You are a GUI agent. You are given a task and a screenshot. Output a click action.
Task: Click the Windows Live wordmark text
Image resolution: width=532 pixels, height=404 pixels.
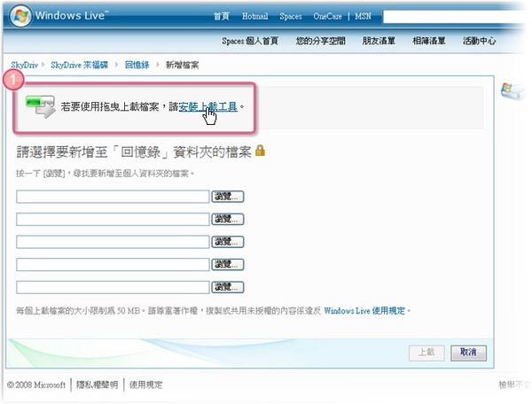(72, 16)
